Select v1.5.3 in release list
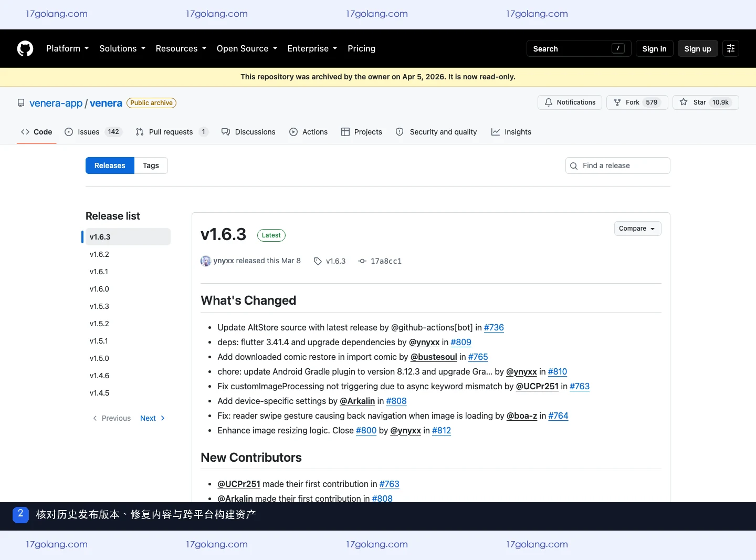The height and width of the screenshot is (560, 756). (128, 306)
